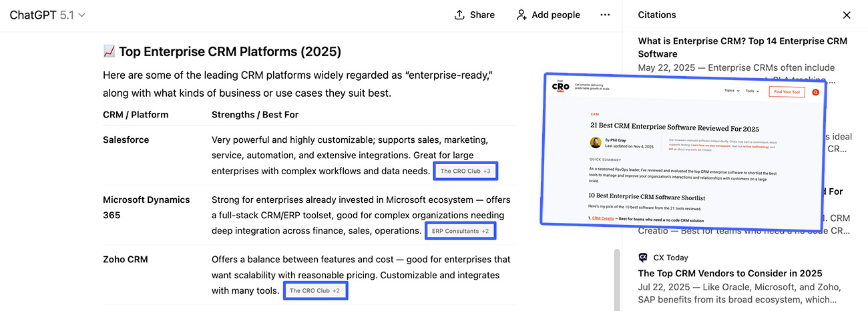Screen dimensions: 868x311
Task: Expand the Topics dropdown in preview
Action: pyautogui.click(x=732, y=91)
